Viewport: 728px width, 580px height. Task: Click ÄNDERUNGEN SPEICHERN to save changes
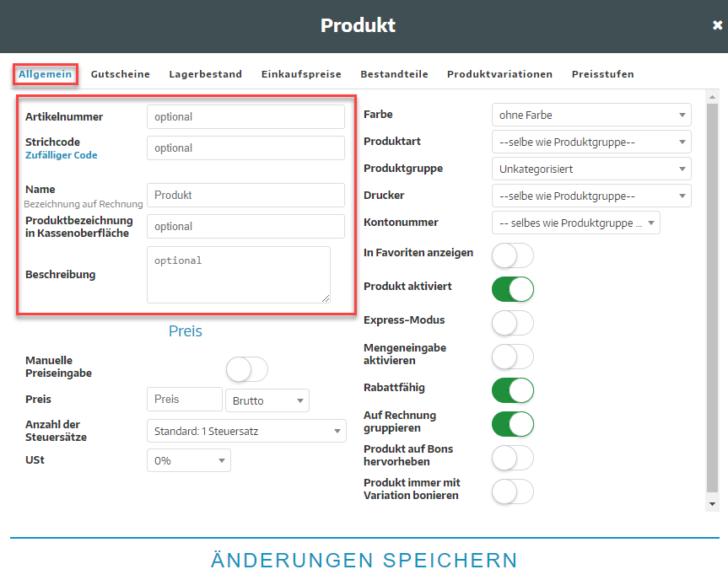click(364, 560)
